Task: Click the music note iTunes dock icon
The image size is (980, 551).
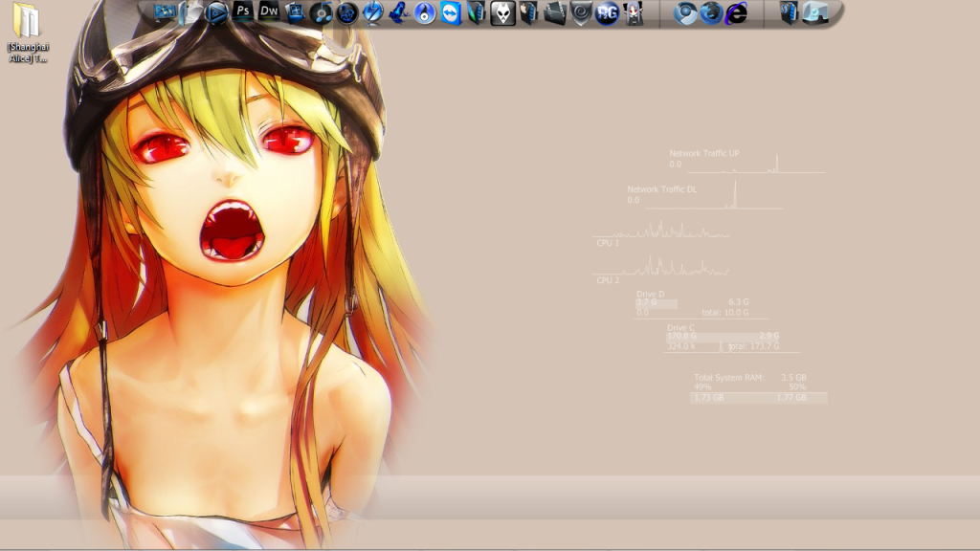Action: coord(321,13)
